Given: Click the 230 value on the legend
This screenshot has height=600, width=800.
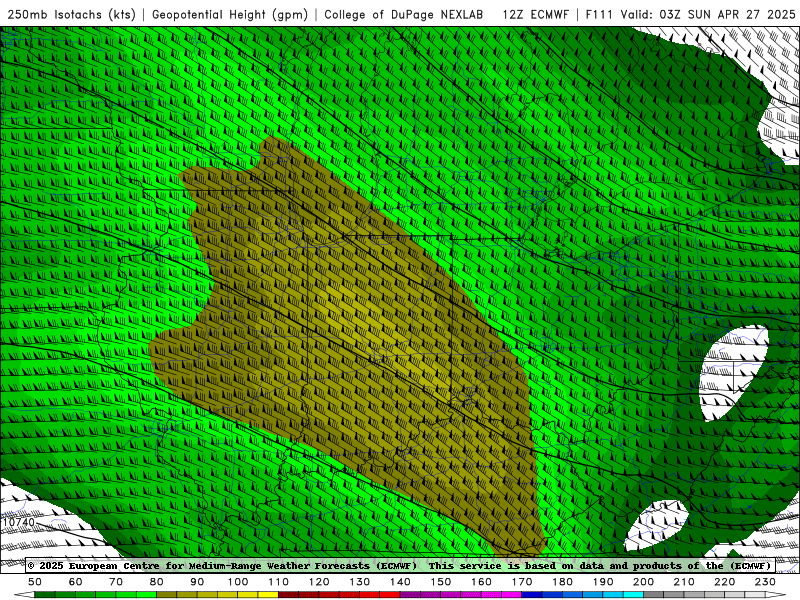Looking at the screenshot, I should pyautogui.click(x=765, y=582).
